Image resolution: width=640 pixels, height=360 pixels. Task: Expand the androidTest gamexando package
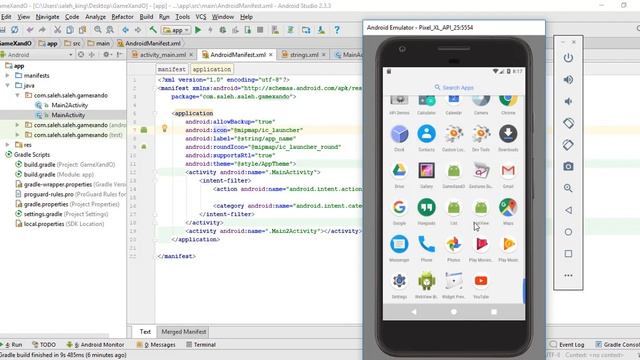[18, 125]
